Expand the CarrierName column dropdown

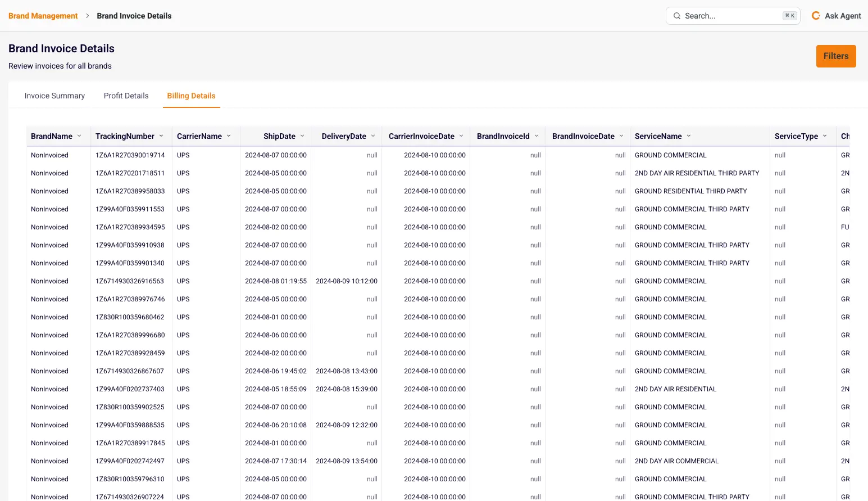tap(229, 136)
